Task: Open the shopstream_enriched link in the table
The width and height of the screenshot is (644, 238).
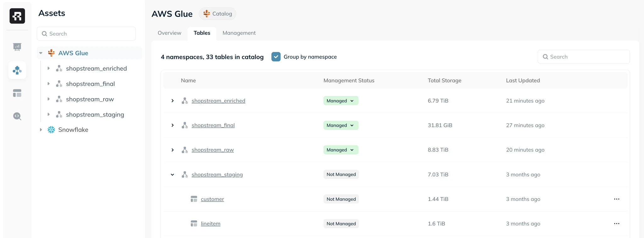Action: [219, 101]
